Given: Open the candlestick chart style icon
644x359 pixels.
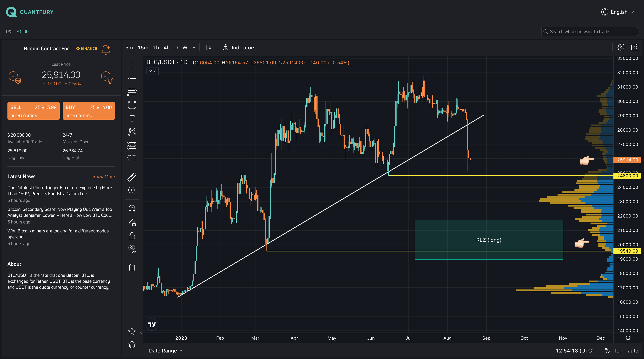Looking at the screenshot, I should [208, 48].
